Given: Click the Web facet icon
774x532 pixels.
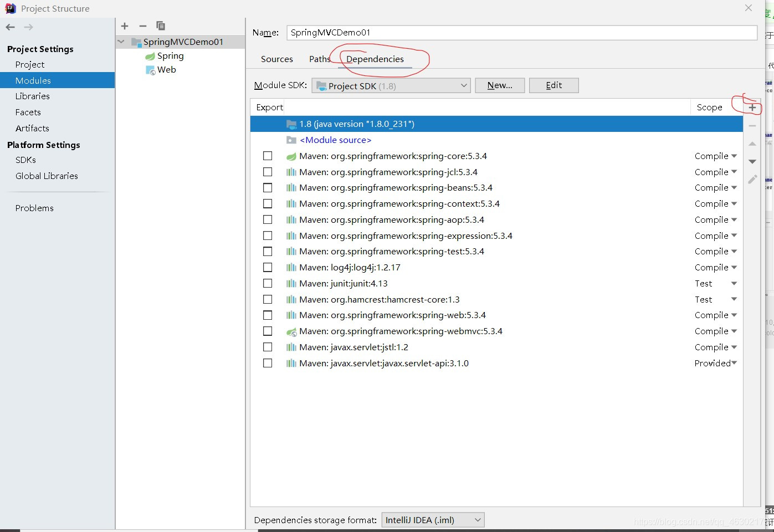Looking at the screenshot, I should [150, 70].
